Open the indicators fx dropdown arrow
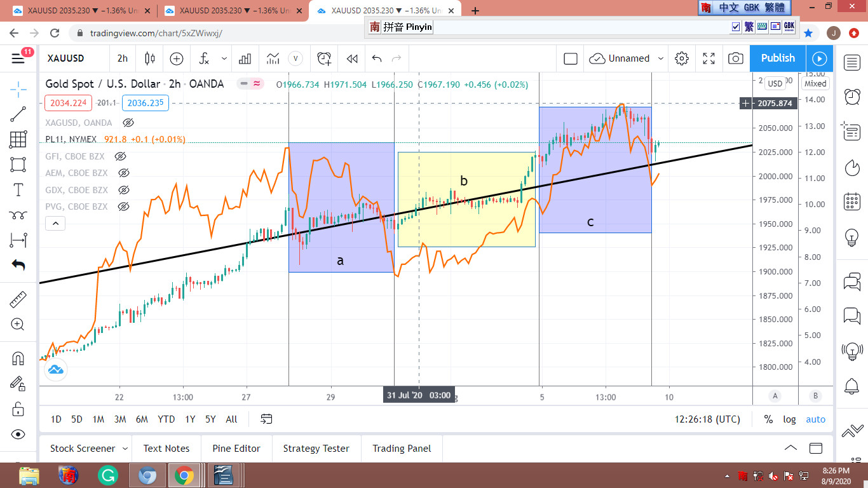Screen dimensions: 868x488 click(224, 58)
